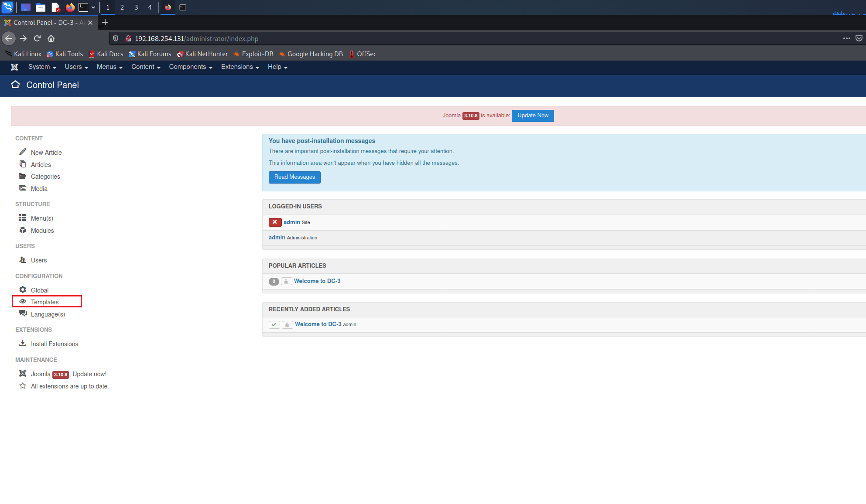The width and height of the screenshot is (866, 504).
Task: Open Menu(s) link in Structure
Action: [42, 218]
